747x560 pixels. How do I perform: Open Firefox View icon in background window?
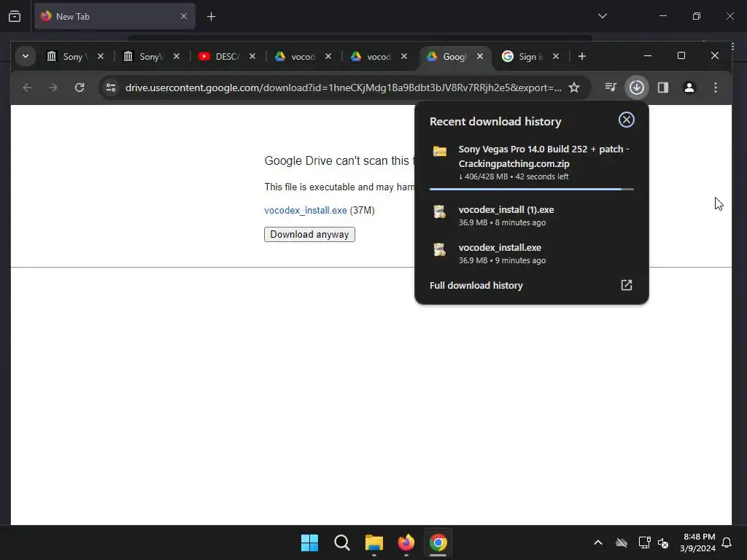(x=15, y=16)
